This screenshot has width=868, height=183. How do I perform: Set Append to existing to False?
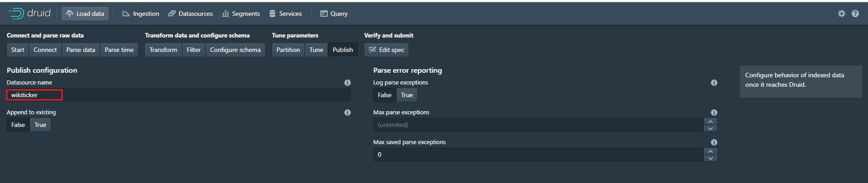[18, 125]
